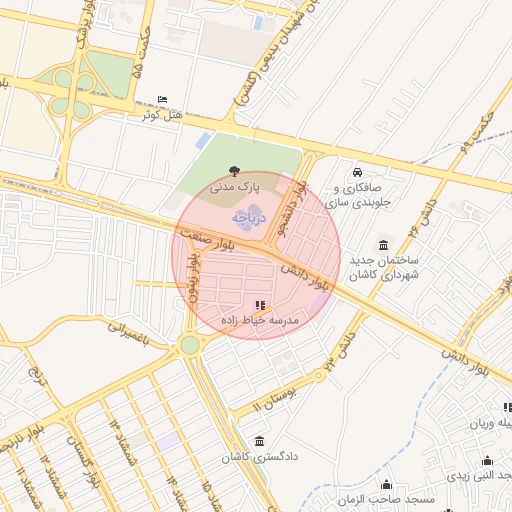Select the building icon for ساختمان جدید شهرداری کاشان

(x=383, y=246)
